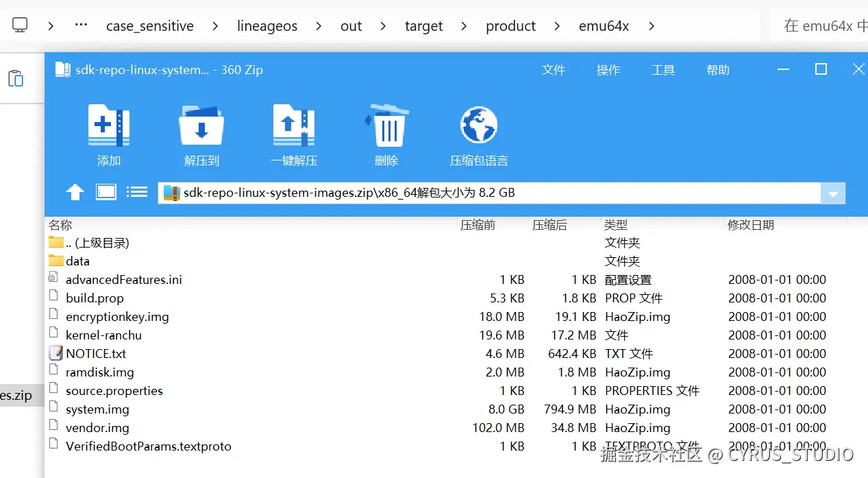This screenshot has height=478, width=868.
Task: Click the build.prop file icon
Action: [53, 296]
